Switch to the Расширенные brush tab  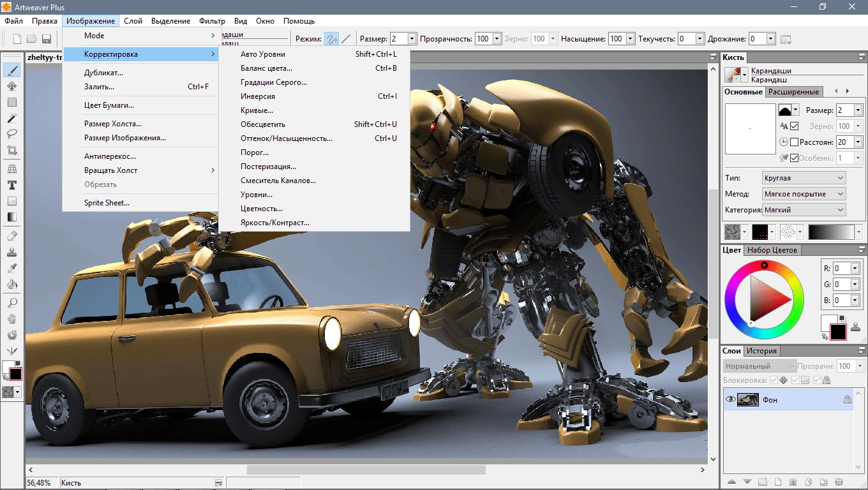(793, 92)
